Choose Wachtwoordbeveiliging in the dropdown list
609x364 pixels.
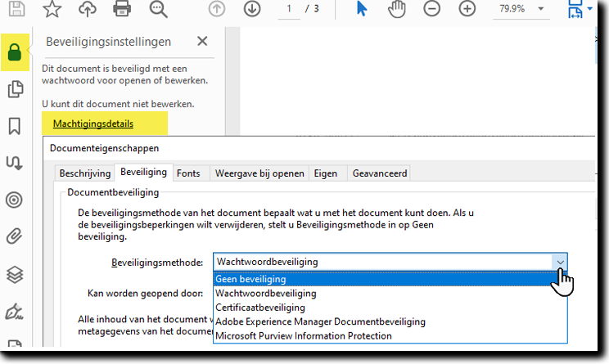pos(390,294)
